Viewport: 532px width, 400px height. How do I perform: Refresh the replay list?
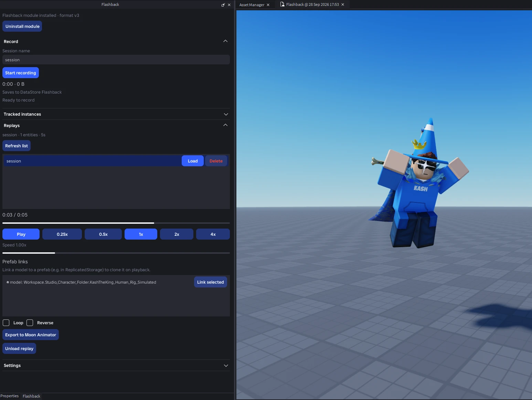[x=17, y=146]
